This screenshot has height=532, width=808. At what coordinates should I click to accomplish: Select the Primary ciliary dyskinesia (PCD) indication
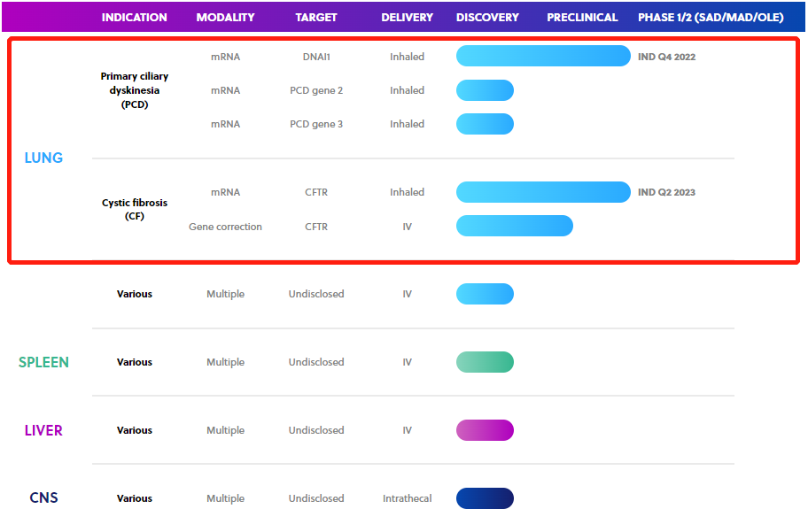coord(134,90)
